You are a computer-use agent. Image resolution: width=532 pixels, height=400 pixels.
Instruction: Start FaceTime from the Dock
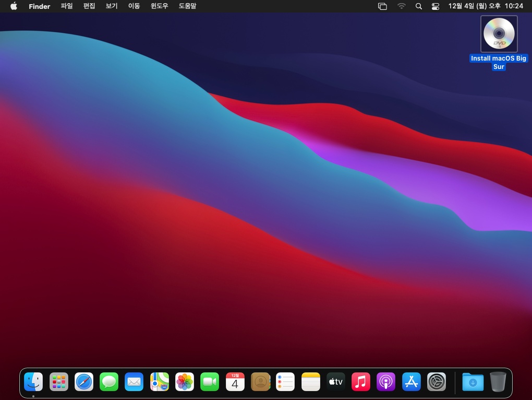point(210,382)
